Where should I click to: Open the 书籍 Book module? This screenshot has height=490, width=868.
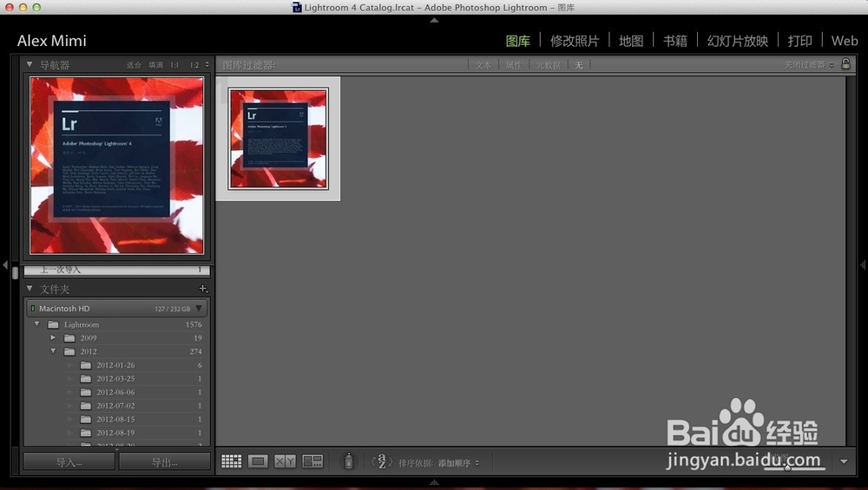pos(675,41)
